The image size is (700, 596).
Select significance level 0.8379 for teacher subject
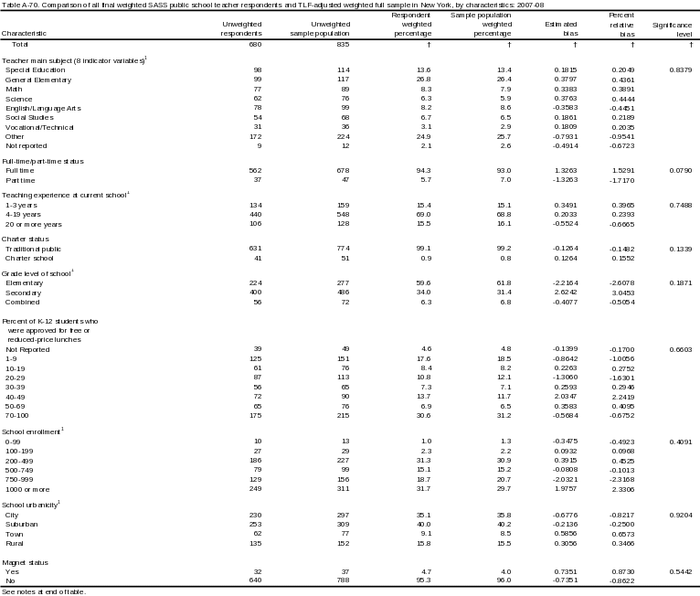click(681, 70)
